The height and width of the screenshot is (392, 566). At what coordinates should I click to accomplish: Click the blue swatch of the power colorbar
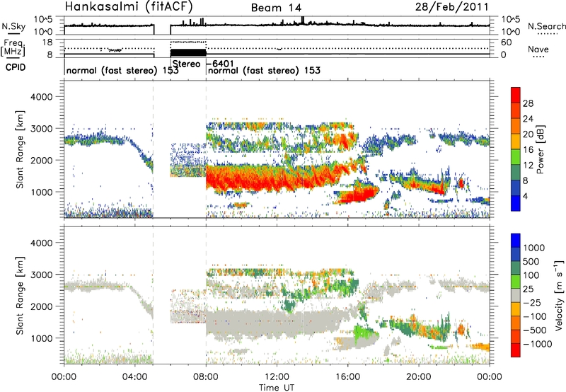click(516, 203)
